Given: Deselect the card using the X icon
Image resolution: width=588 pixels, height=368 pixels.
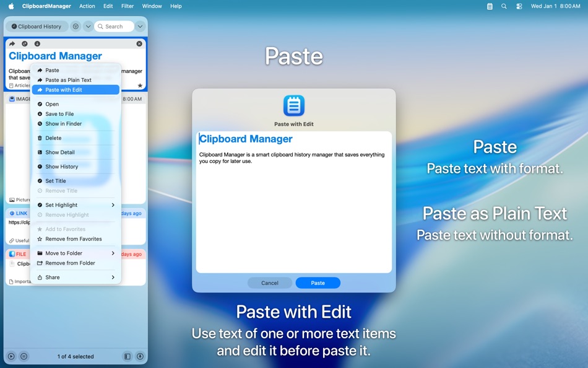Looking at the screenshot, I should tap(139, 43).
